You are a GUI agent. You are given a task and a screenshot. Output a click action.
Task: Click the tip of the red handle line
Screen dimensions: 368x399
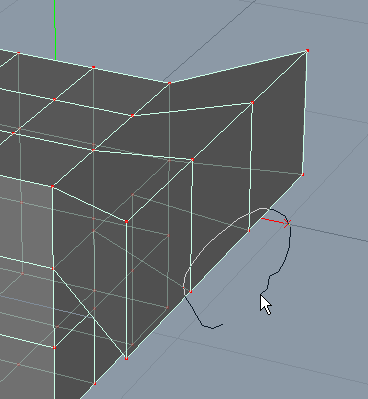pyautogui.click(x=288, y=224)
